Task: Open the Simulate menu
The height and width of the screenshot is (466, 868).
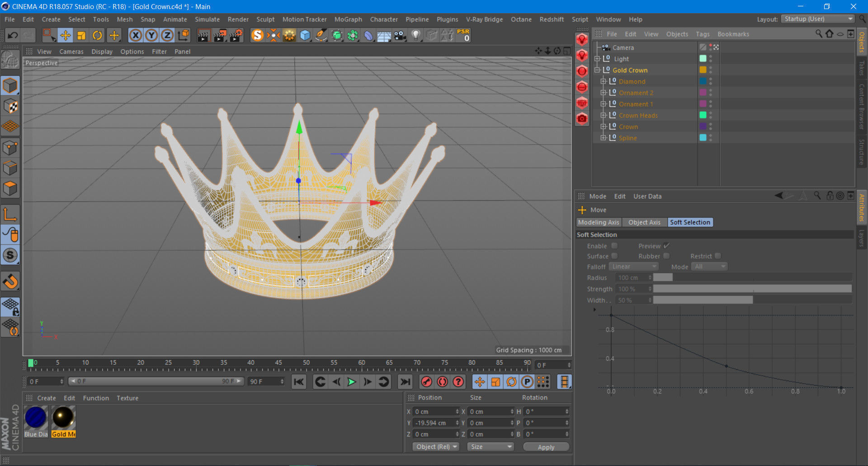Action: tap(207, 19)
